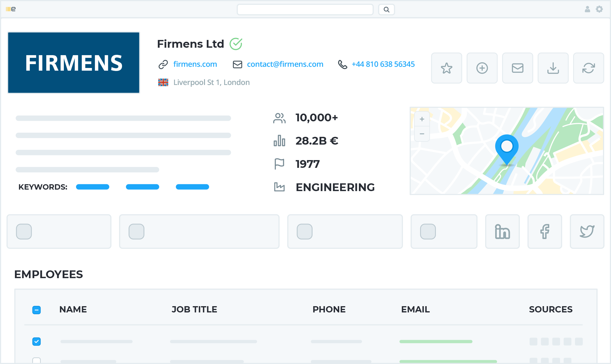Image resolution: width=611 pixels, height=364 pixels.
Task: Click the top search input field
Action: (305, 10)
